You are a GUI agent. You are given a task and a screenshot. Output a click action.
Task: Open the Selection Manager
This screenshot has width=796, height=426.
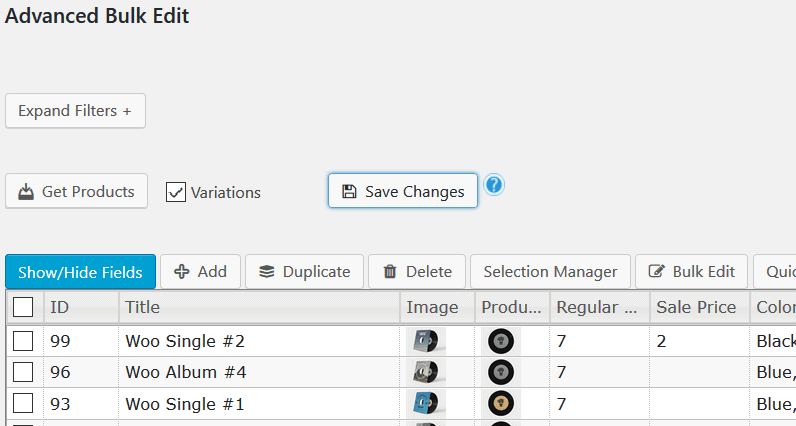(550, 272)
